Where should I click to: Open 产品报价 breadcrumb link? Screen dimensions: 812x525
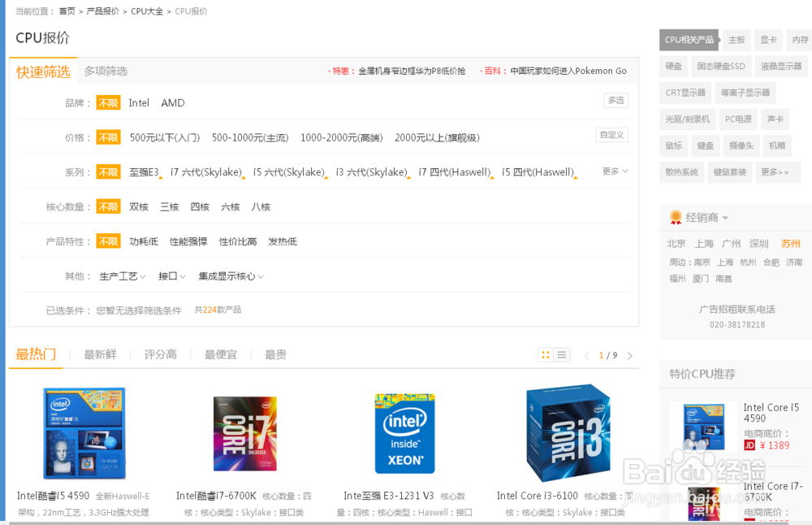pyautogui.click(x=102, y=11)
